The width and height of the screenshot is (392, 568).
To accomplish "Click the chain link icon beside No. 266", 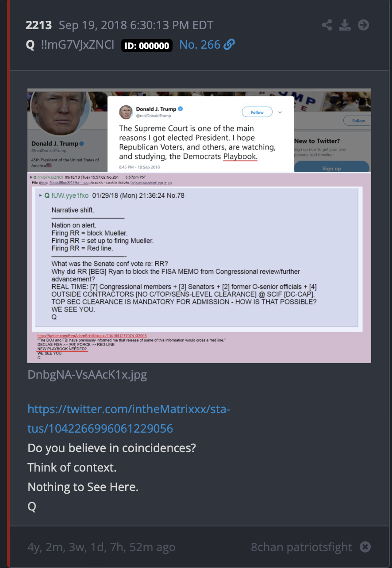I will 229,45.
